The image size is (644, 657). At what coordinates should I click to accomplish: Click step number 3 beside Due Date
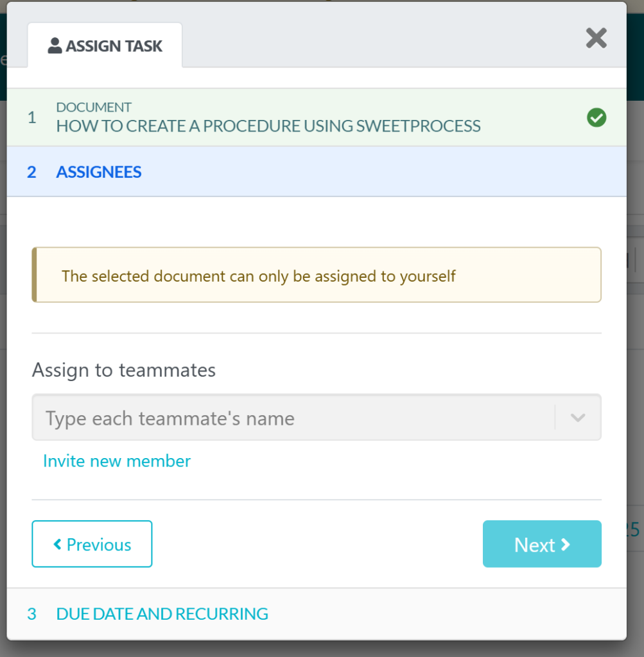point(32,614)
